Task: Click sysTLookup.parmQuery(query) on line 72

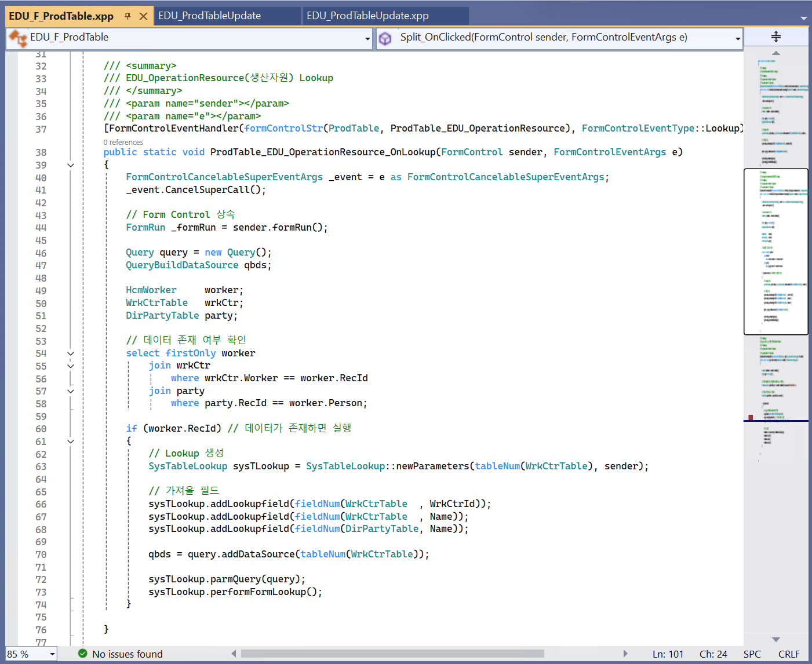Action: [227, 579]
